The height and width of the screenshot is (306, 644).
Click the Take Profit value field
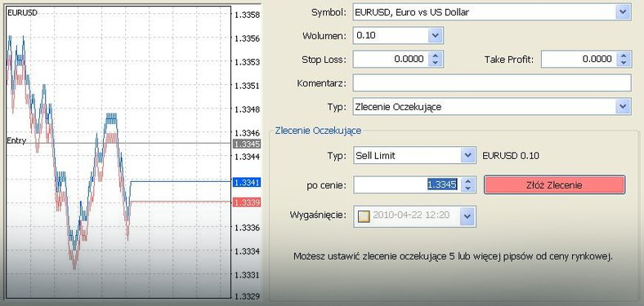click(x=579, y=59)
